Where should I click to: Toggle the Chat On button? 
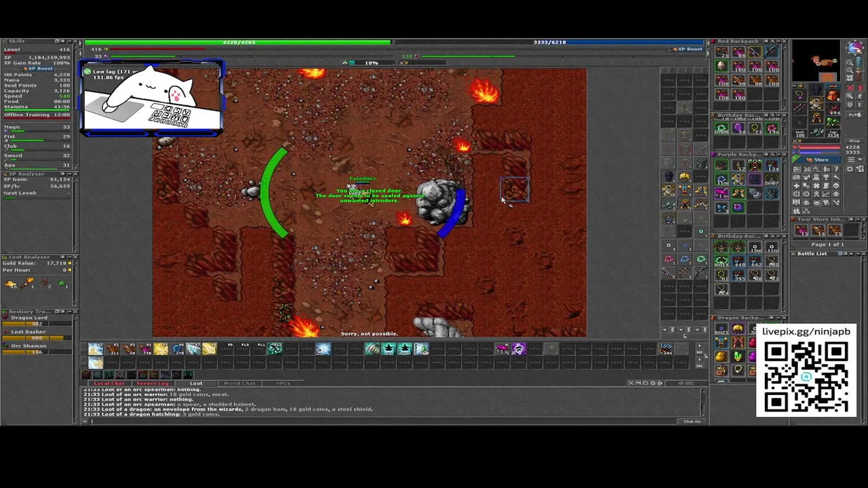pos(692,422)
